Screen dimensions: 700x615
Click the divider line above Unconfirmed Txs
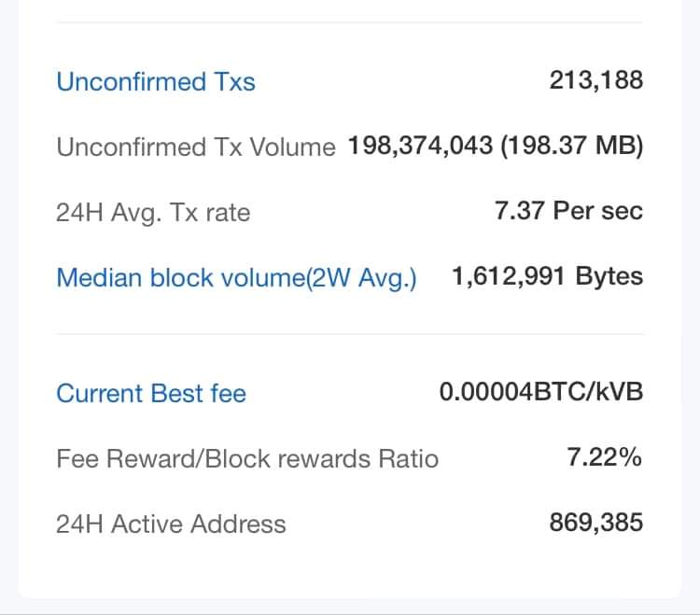click(x=350, y=21)
